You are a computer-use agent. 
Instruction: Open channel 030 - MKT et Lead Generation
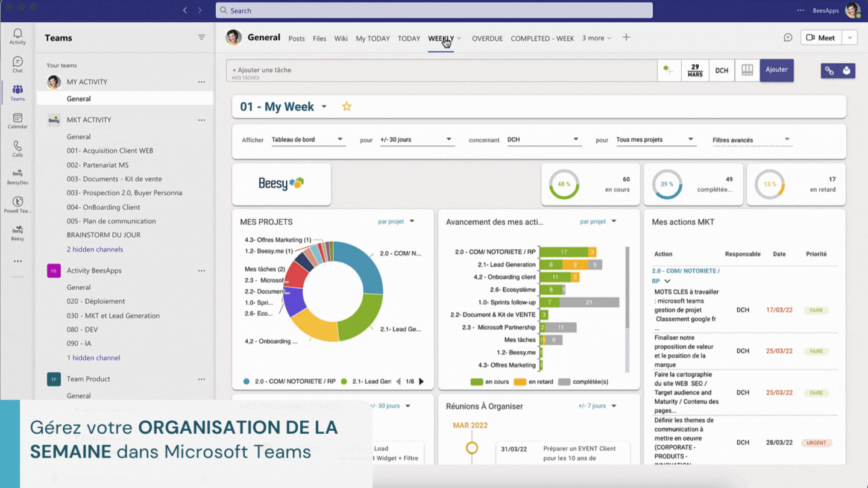(113, 316)
